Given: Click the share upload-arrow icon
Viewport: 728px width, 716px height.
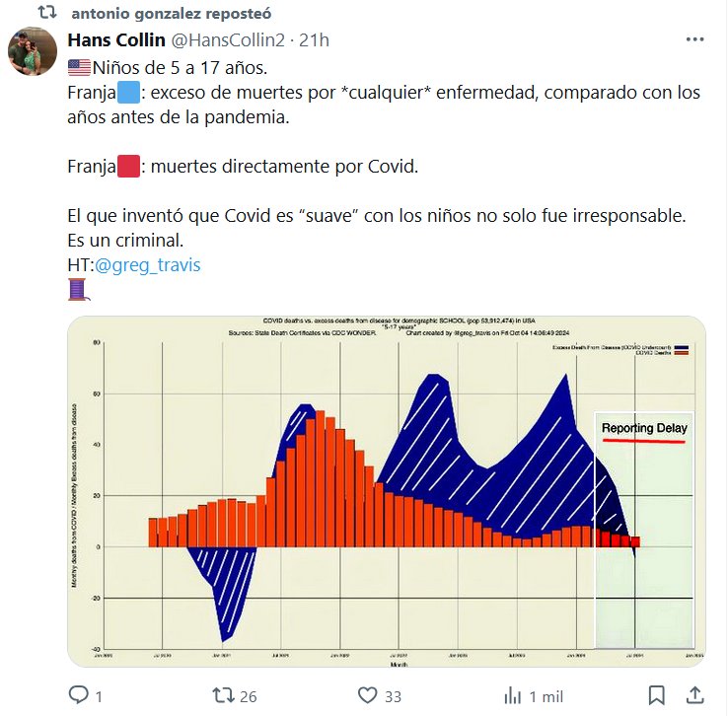Looking at the screenshot, I should click(694, 695).
